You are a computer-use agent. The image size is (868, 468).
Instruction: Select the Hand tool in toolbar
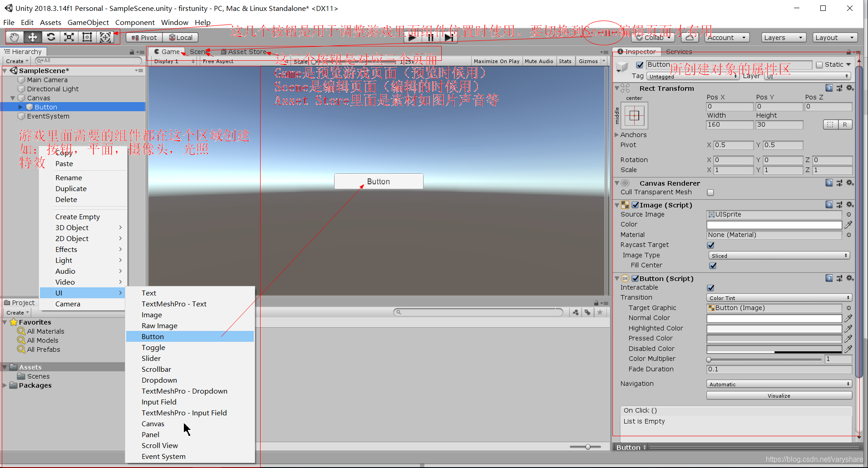coord(15,37)
